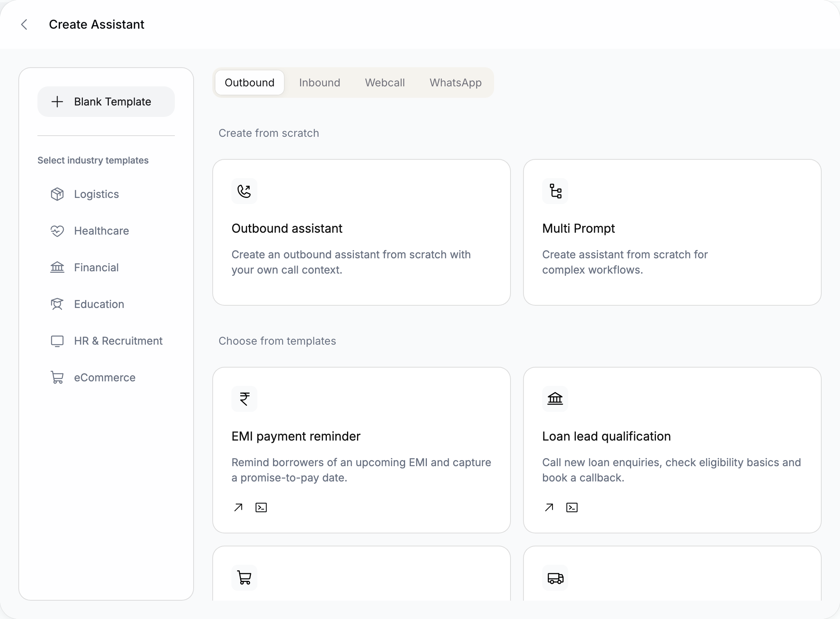The height and width of the screenshot is (619, 840).
Task: Click the outbound arrow icon on EMI payment reminder
Action: 238,507
